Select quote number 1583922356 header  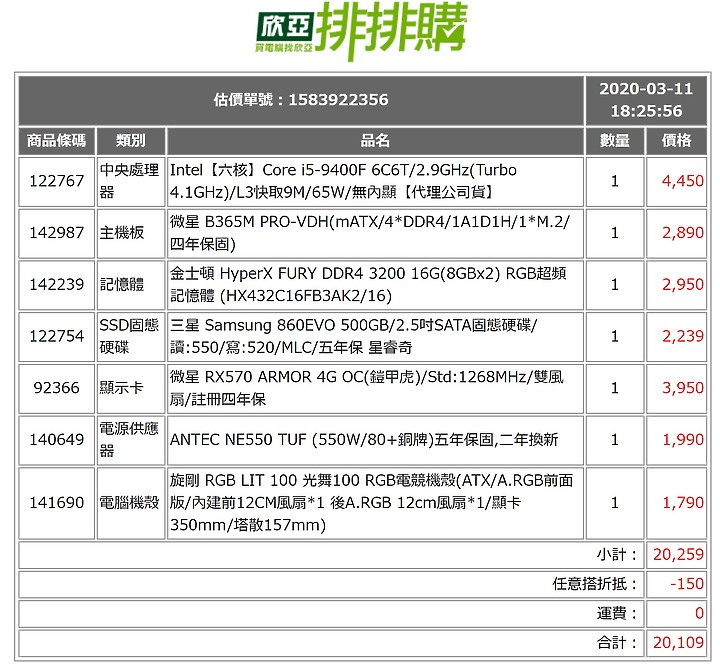point(301,100)
